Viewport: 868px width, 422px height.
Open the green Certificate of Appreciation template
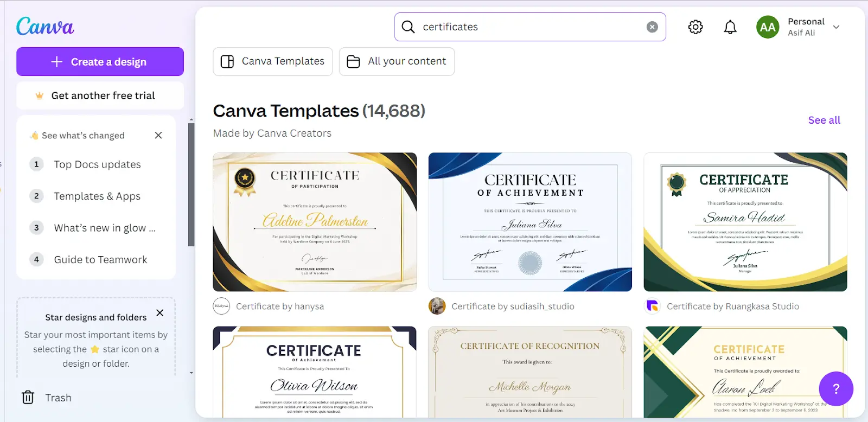pyautogui.click(x=745, y=222)
